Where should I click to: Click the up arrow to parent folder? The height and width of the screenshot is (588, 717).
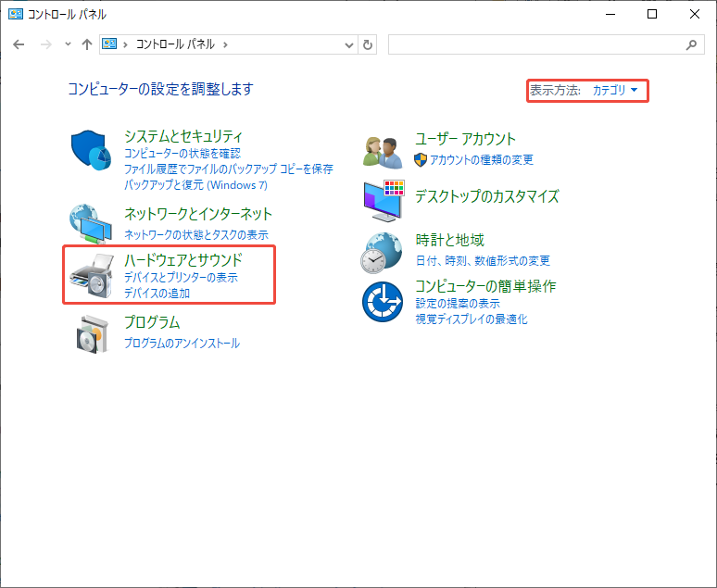[x=87, y=44]
